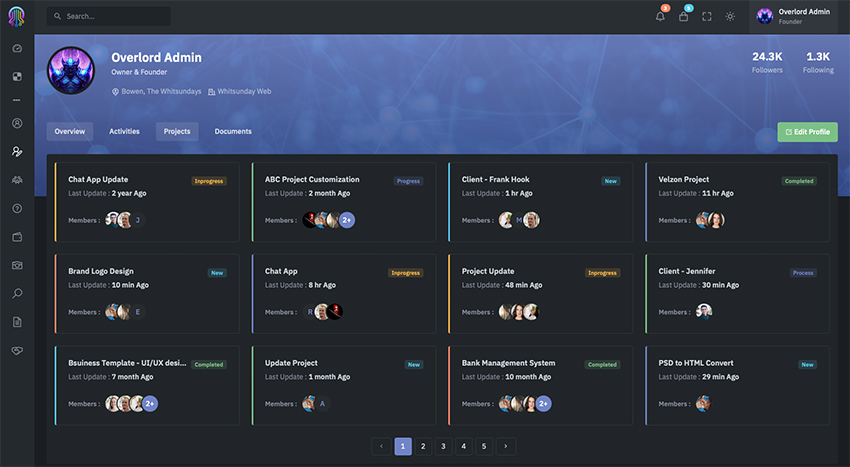Viewport: 850px width, 467px height.
Task: Show 2+ more members on ABC Project
Action: [x=347, y=220]
